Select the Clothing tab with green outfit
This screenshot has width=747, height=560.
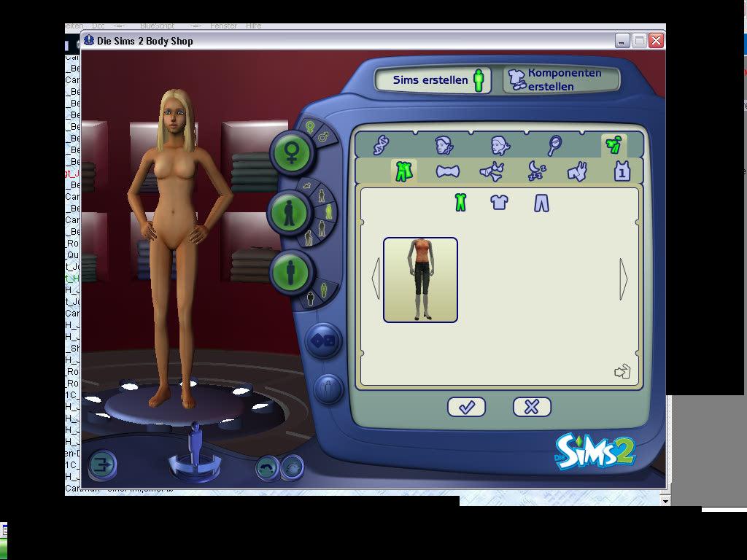[x=614, y=145]
